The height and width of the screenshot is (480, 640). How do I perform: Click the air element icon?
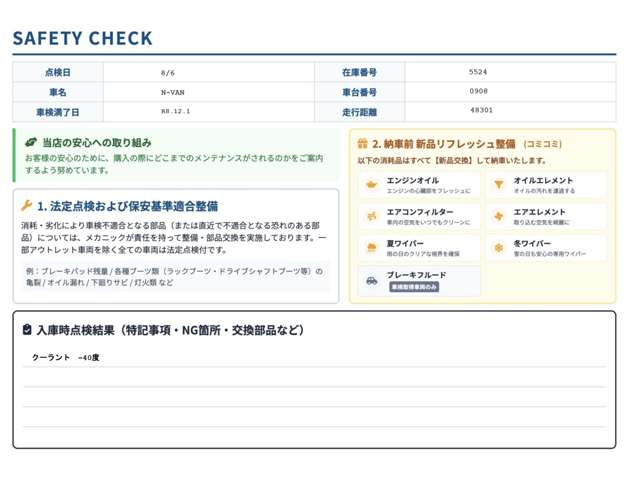click(499, 216)
